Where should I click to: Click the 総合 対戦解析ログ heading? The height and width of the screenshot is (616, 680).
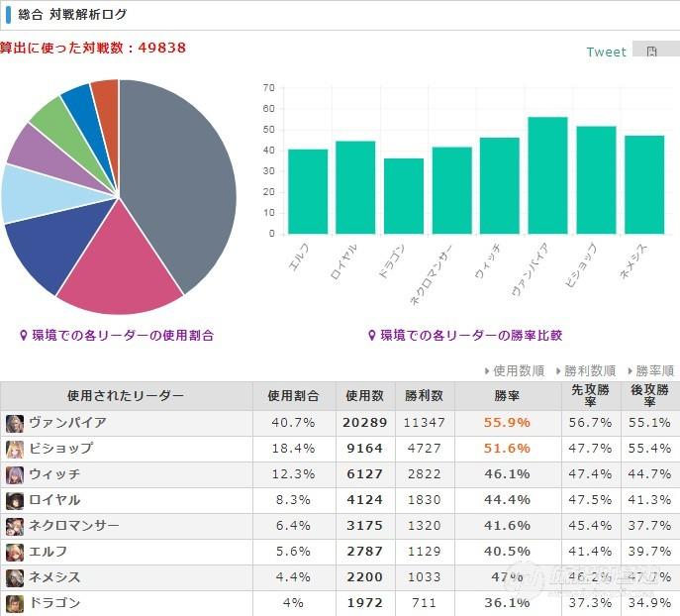(x=72, y=14)
